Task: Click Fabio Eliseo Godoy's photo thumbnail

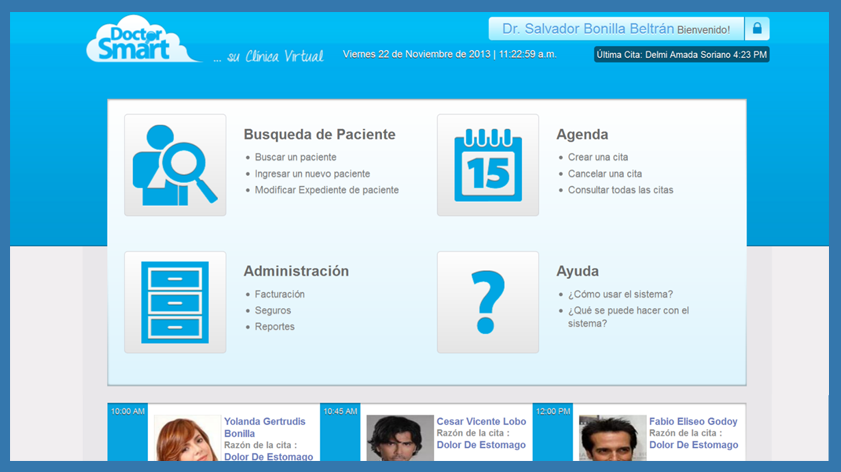Action: 612,440
